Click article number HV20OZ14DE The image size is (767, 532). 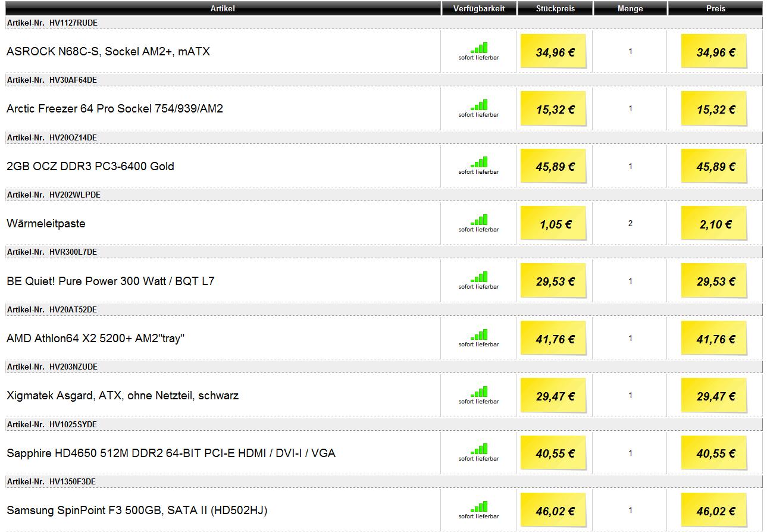pyautogui.click(x=73, y=137)
